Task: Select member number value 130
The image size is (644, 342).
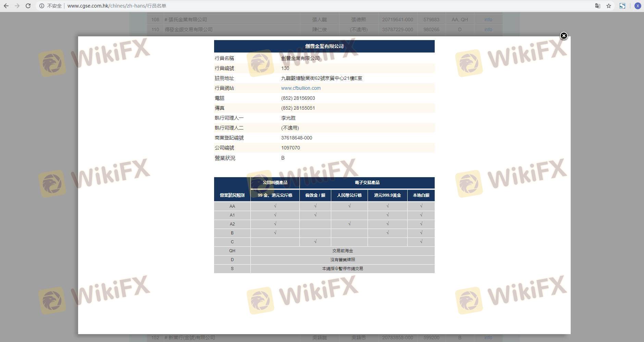Action: (x=285, y=68)
